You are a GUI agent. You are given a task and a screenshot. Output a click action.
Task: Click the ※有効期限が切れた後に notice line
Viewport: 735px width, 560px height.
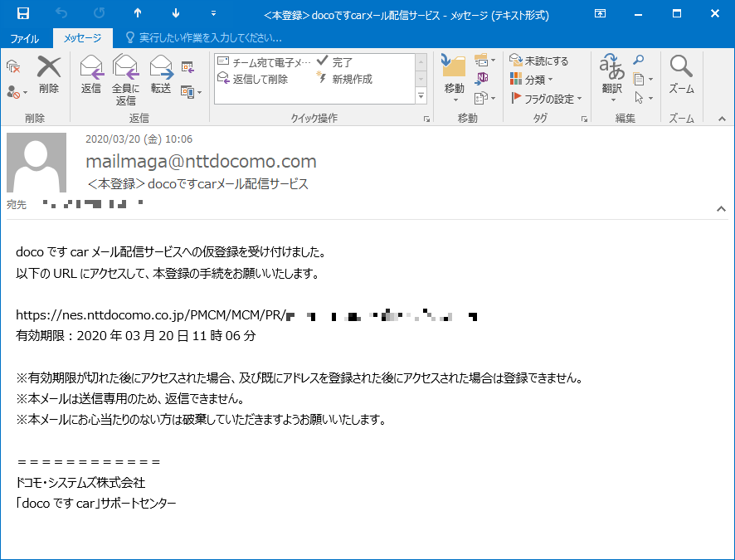(x=300, y=377)
